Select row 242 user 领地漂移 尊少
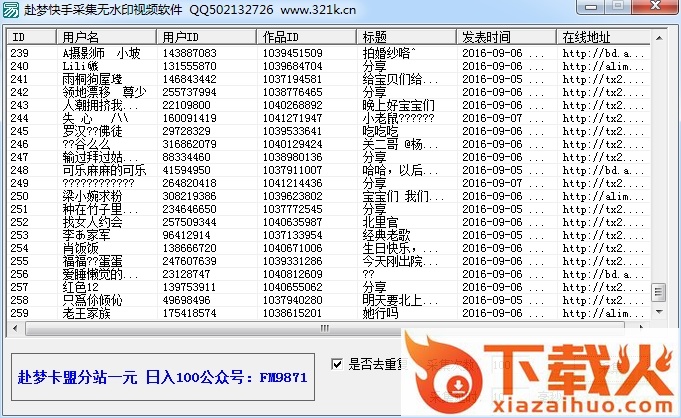This screenshot has height=418, width=681. point(105,93)
